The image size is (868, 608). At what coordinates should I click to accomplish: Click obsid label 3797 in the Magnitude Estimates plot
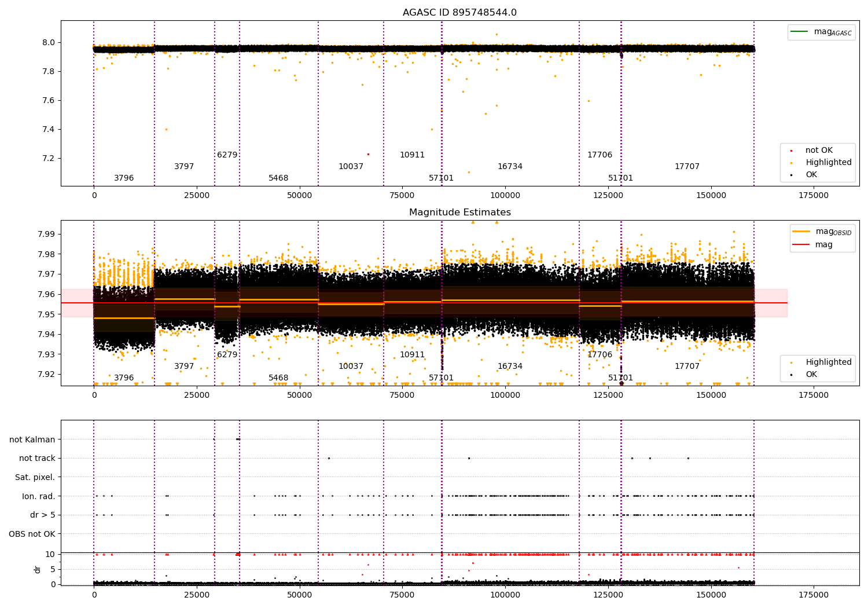pos(184,367)
